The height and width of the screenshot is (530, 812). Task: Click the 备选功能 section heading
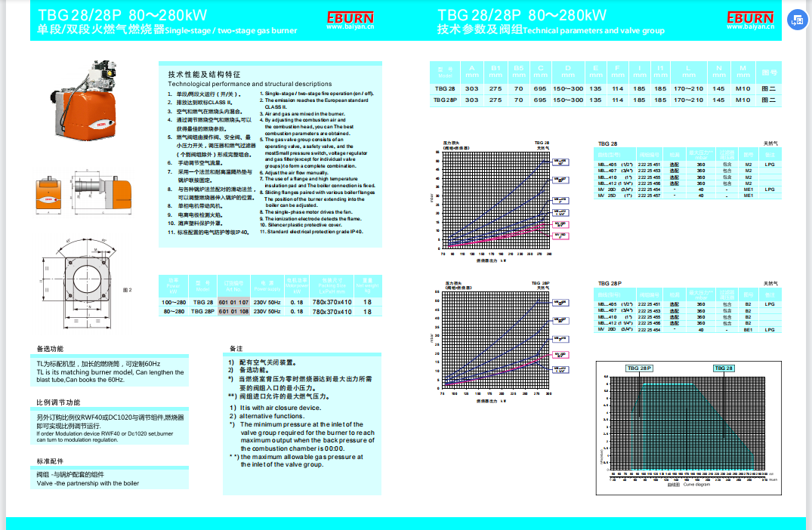(51, 350)
